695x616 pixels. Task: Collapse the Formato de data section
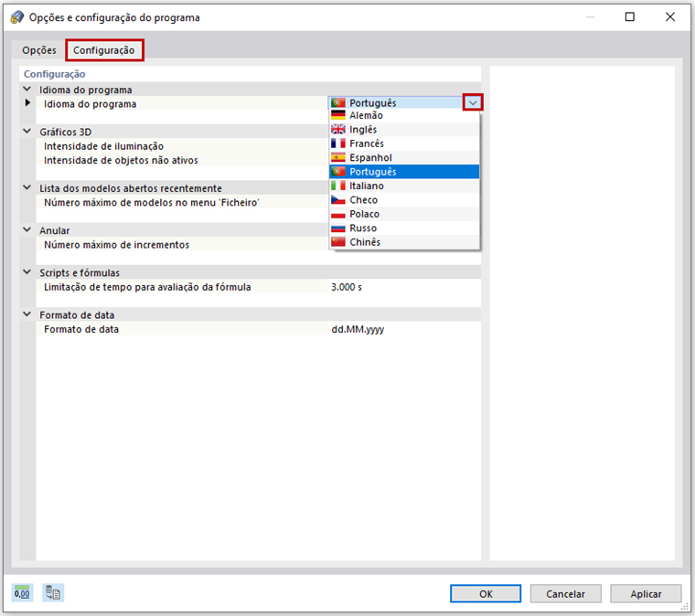27,314
